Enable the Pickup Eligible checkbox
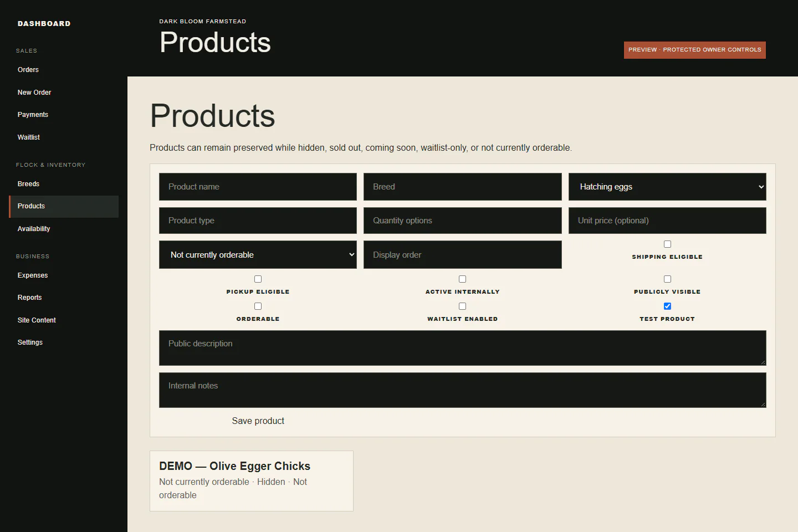 point(258,279)
